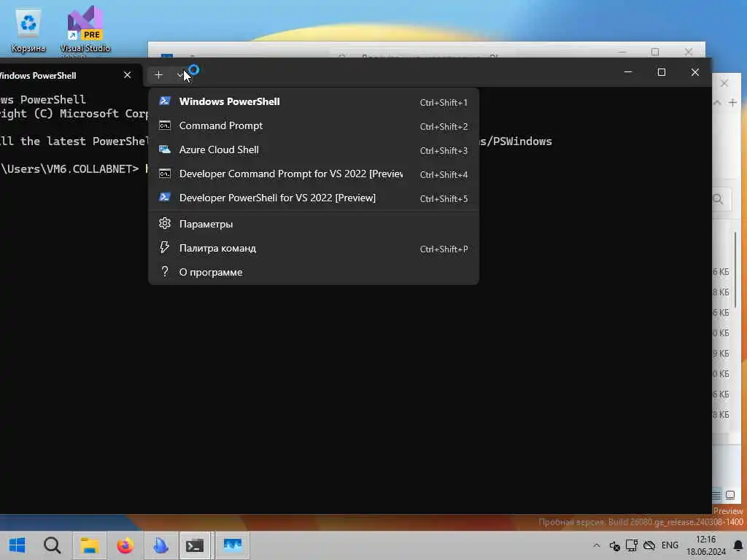Screen dimensions: 747x560
Task: Open the notifications bell icon
Action: pos(738,545)
